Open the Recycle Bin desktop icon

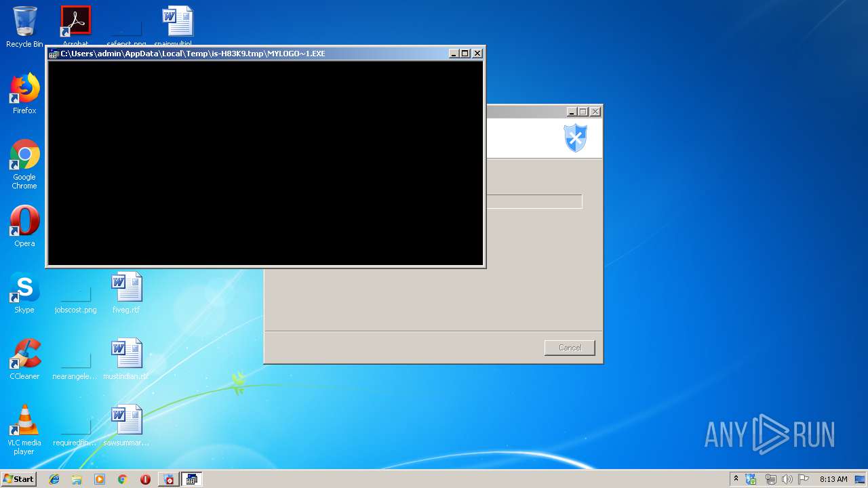point(24,27)
